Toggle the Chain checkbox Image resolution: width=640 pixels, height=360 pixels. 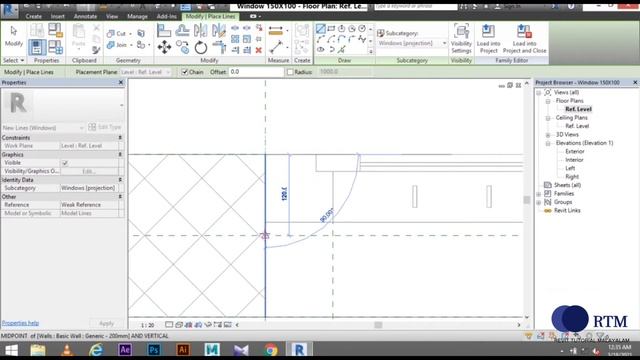click(x=184, y=72)
